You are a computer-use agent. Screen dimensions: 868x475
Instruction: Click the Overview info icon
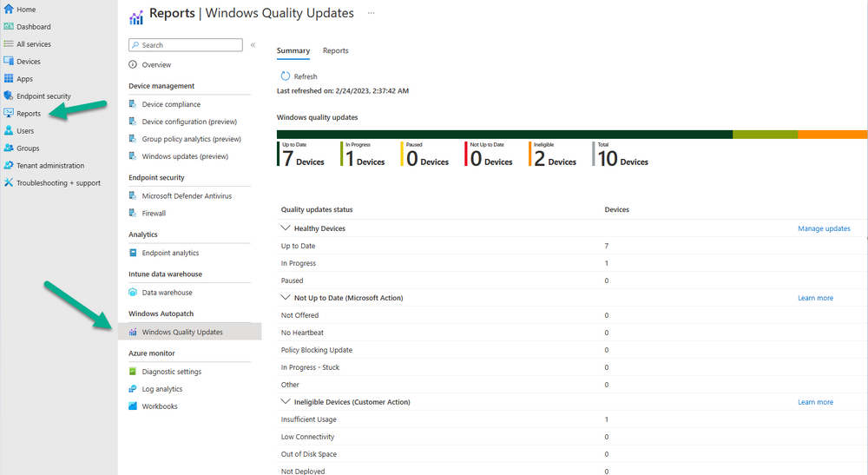point(133,64)
